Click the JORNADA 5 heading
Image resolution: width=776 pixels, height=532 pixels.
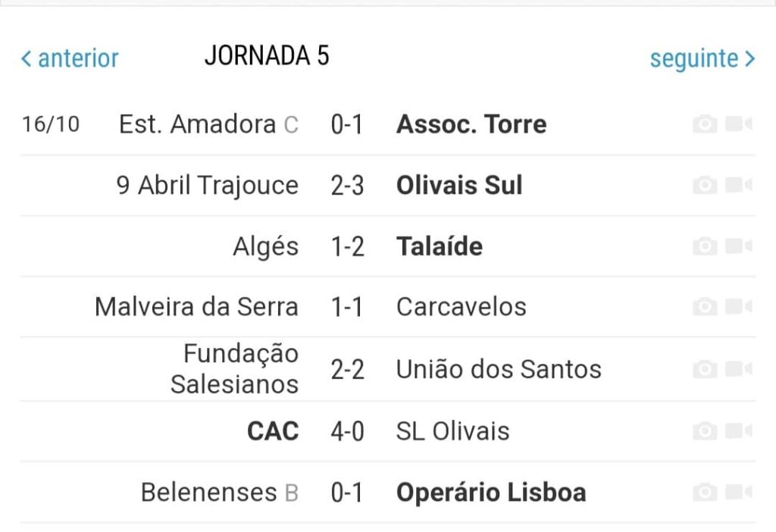tap(267, 55)
